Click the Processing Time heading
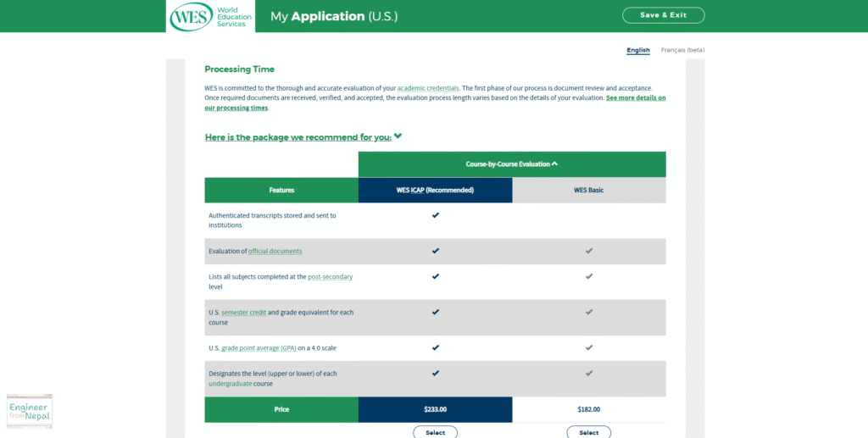 239,69
